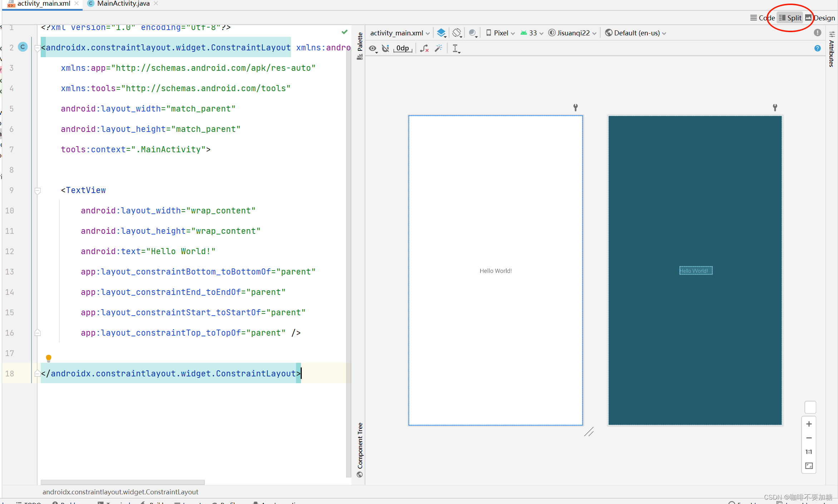This screenshot has height=504, width=838.
Task: Open the Attributes side panel
Action: 832,49
